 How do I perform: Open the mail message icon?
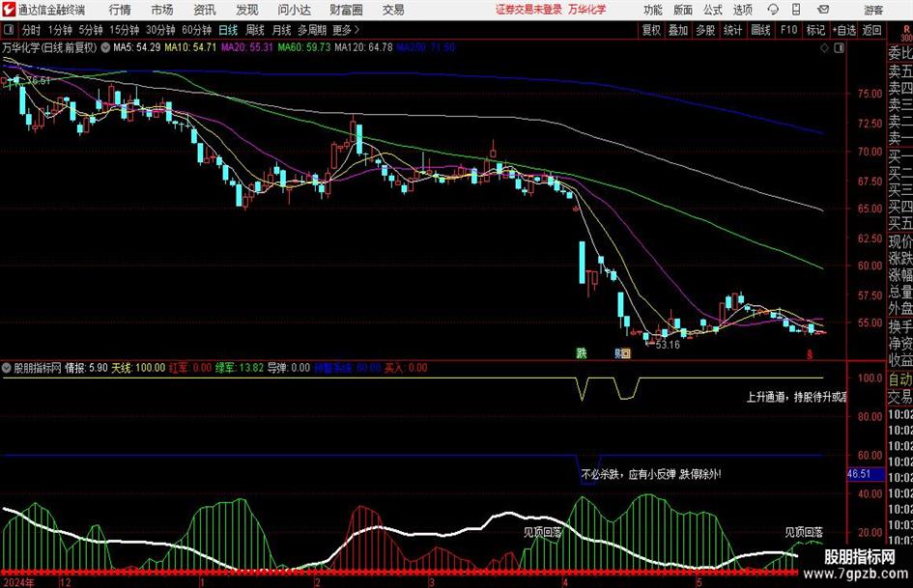coord(823,10)
